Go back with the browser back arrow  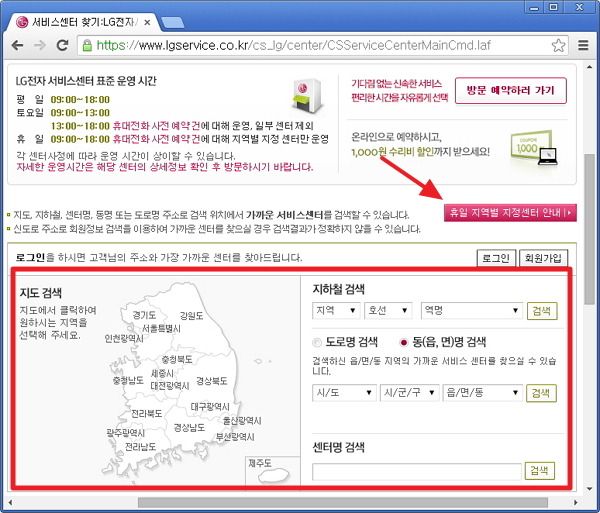click(18, 46)
